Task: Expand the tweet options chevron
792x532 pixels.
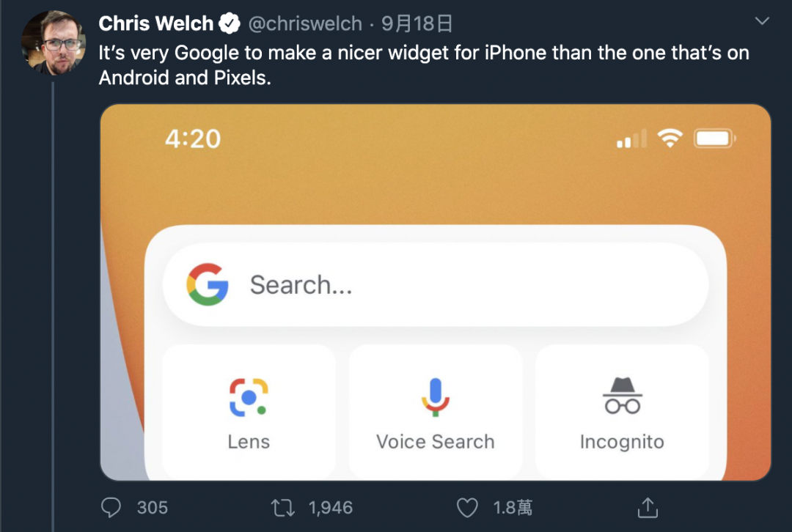Action: pos(762,21)
